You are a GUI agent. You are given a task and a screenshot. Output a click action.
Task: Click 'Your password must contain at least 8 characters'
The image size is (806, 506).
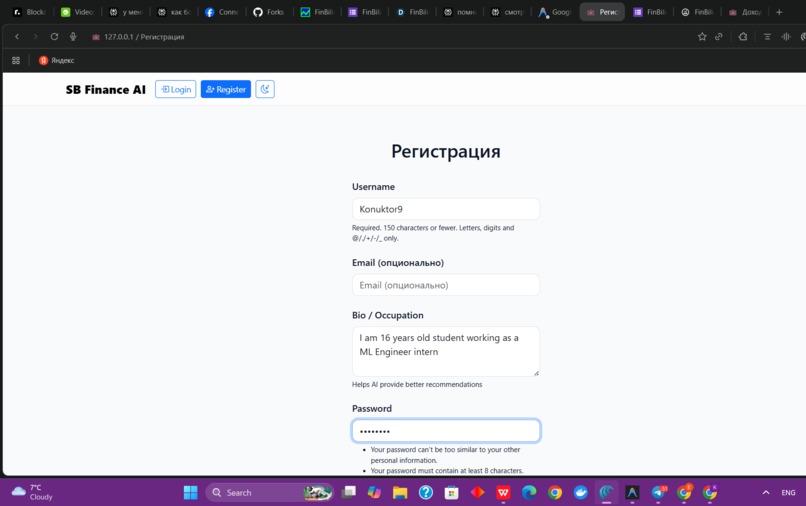click(447, 471)
